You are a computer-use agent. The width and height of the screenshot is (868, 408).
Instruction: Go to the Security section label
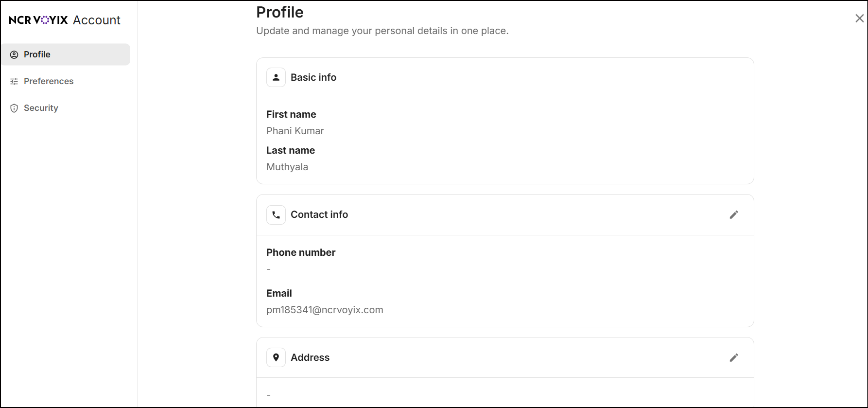point(41,108)
